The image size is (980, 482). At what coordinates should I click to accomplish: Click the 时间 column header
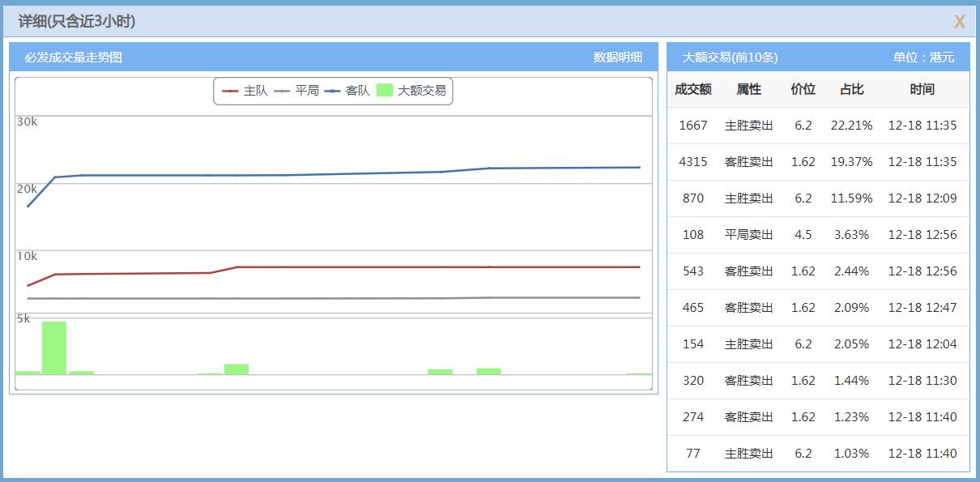(x=922, y=89)
